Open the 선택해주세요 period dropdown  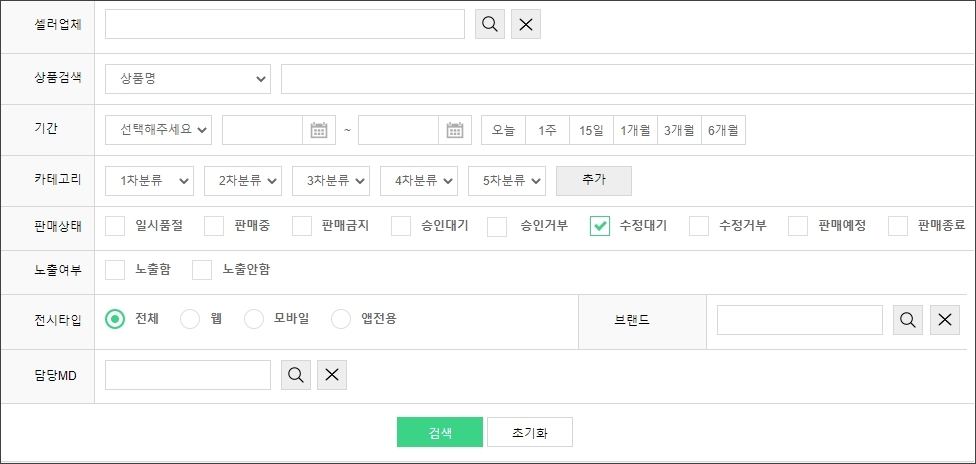[158, 130]
